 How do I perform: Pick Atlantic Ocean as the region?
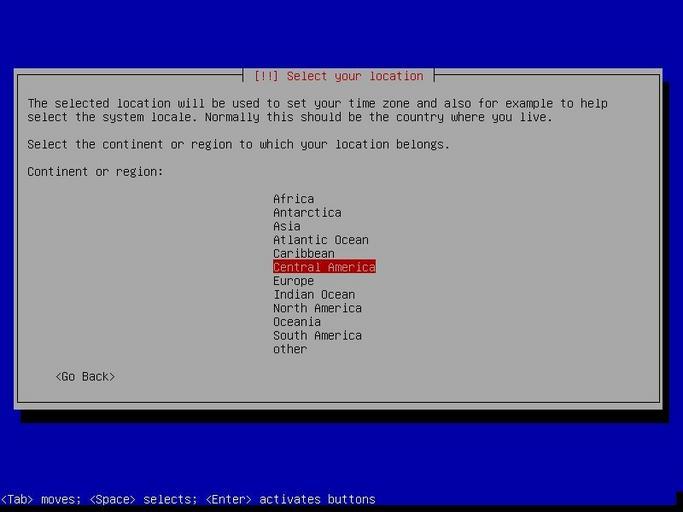click(x=320, y=240)
